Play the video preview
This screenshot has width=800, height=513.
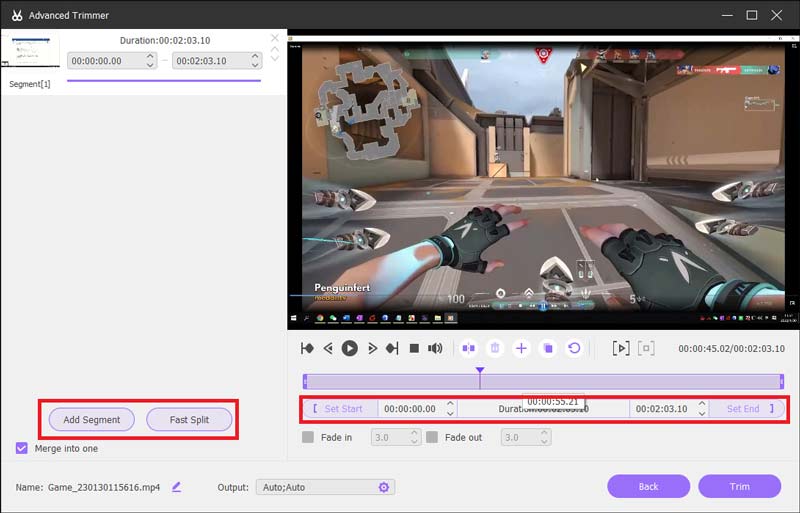pos(349,349)
